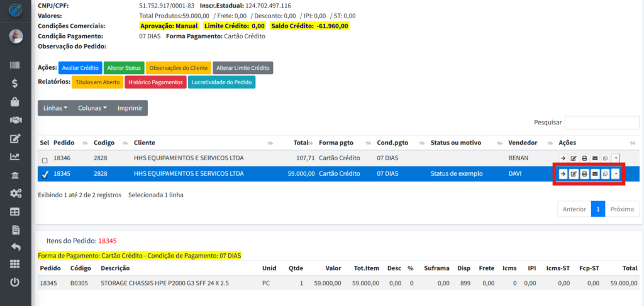Click edit icon on order 18346 row
This screenshot has width=644, height=306.
[574, 158]
